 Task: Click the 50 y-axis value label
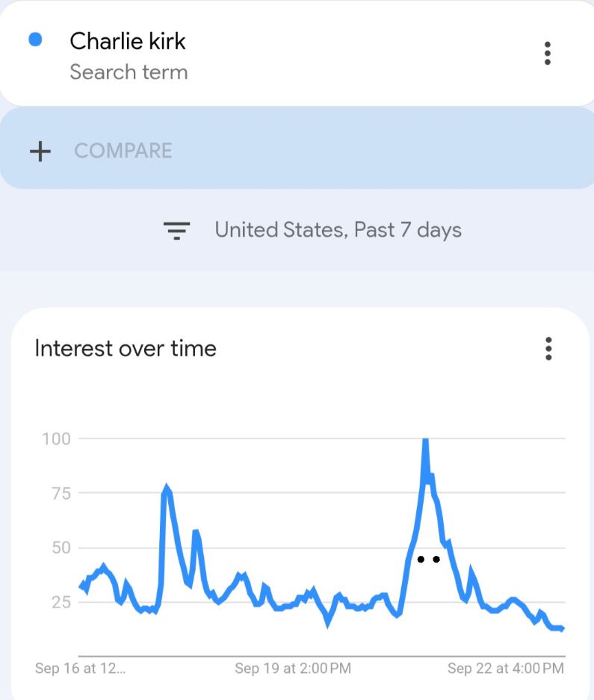click(61, 548)
